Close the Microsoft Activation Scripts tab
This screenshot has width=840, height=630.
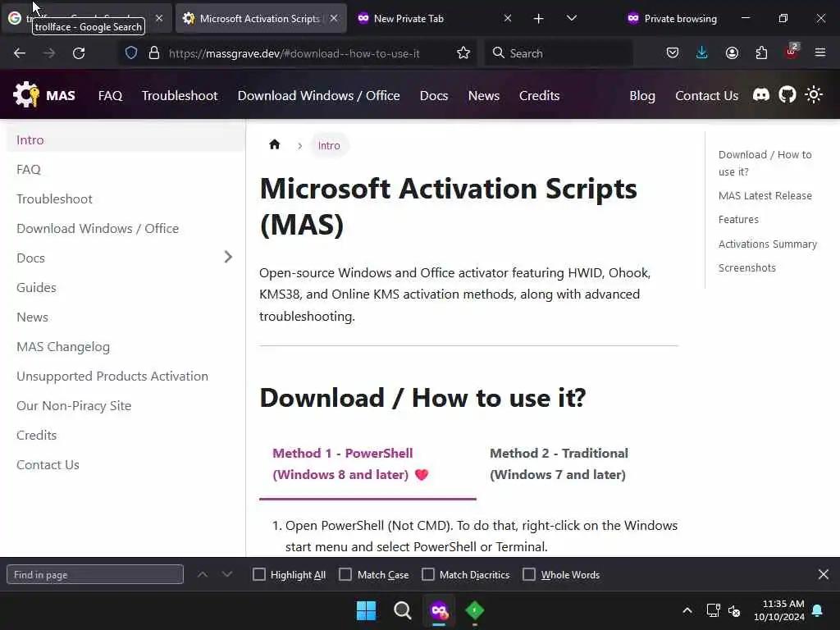pos(334,19)
